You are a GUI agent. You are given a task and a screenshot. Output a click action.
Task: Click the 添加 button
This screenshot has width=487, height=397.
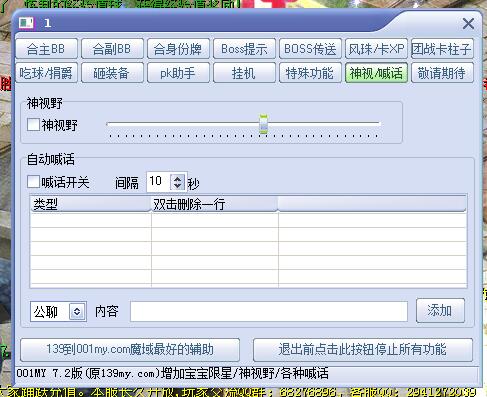[440, 310]
